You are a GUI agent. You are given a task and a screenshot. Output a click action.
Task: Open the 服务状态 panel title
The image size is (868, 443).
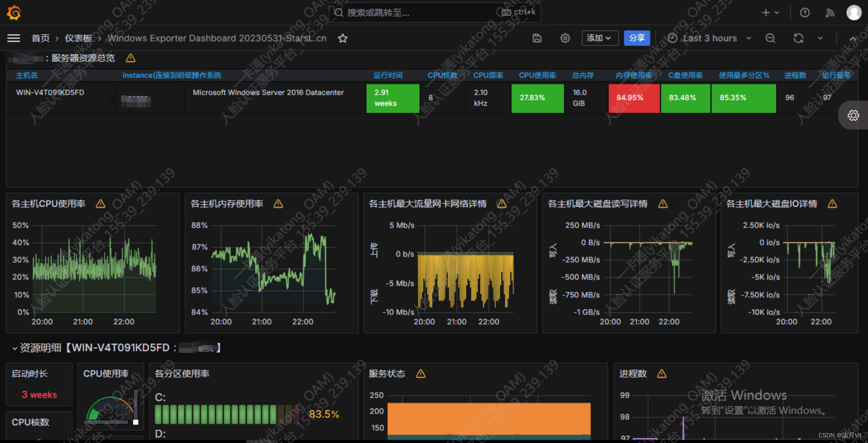(387, 374)
